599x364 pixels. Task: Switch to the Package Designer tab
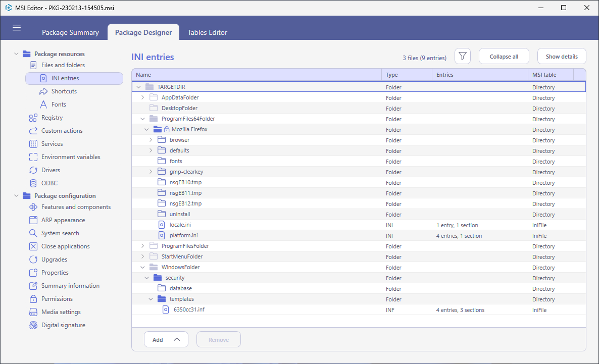143,32
